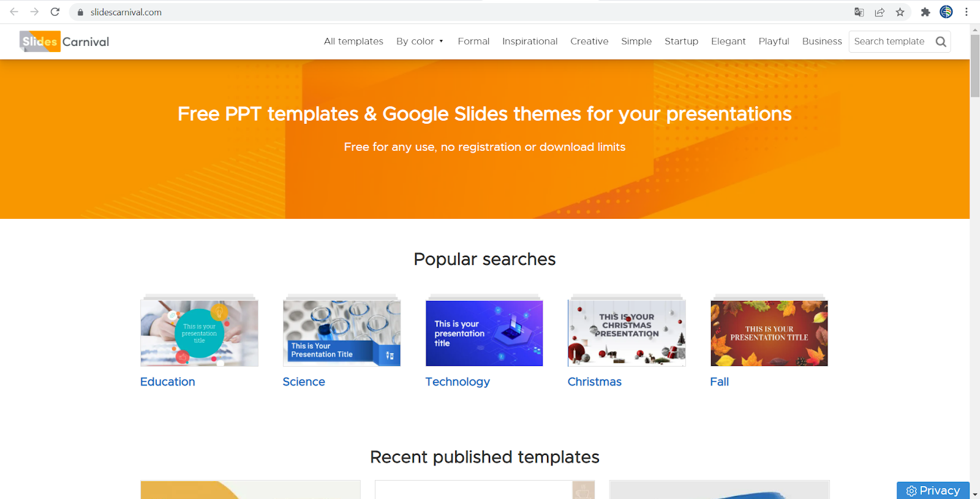Screen dimensions: 980x499
Task: Click the scrollbar down arrow
Action: tap(974, 494)
